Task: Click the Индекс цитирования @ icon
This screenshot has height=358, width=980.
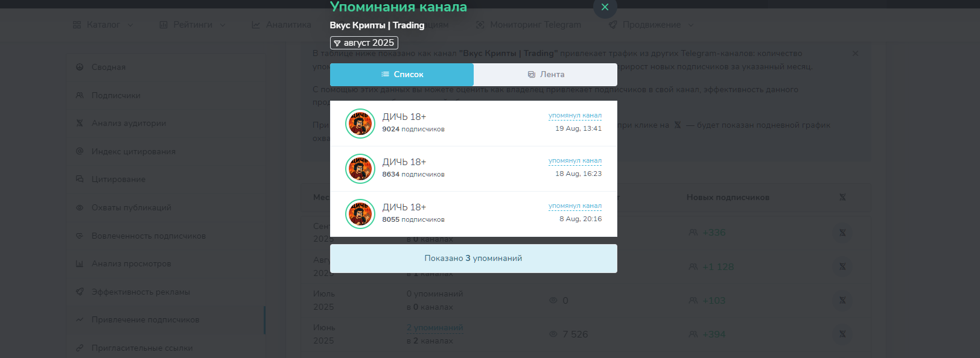Action: [x=80, y=151]
